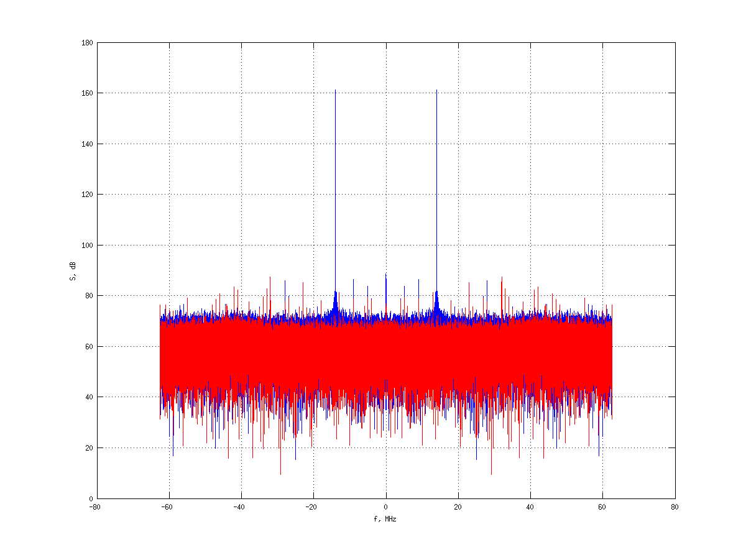This screenshot has height=560, width=746.
Task: Click the 0 tick label on y-axis
Action: [x=91, y=498]
